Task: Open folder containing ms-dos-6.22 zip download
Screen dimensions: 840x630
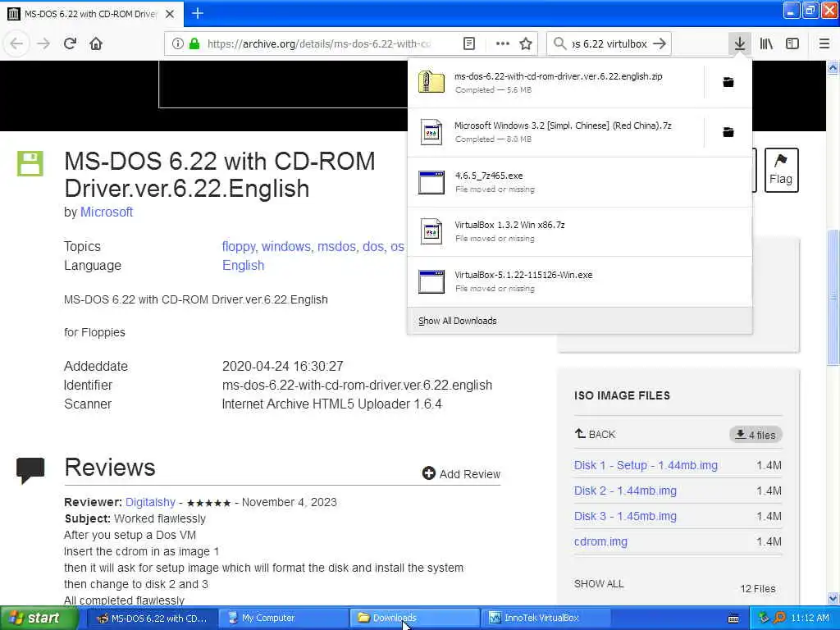Action: (728, 82)
